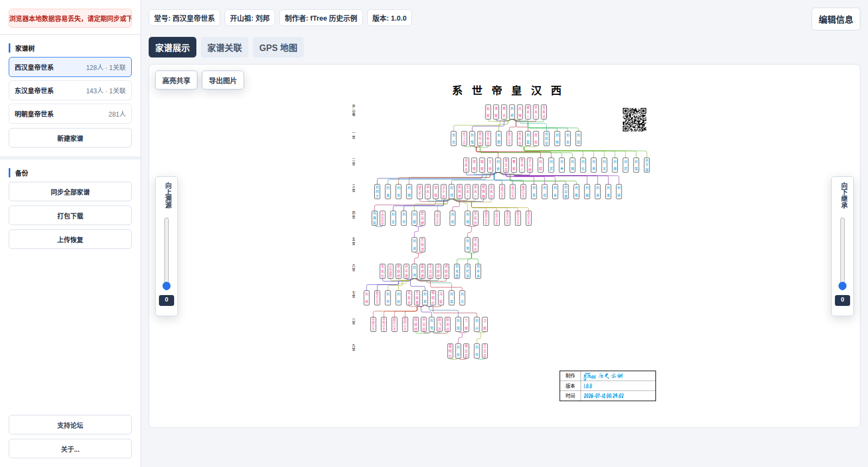Open the 支持论坛 link button
868x467 pixels.
coord(70,425)
